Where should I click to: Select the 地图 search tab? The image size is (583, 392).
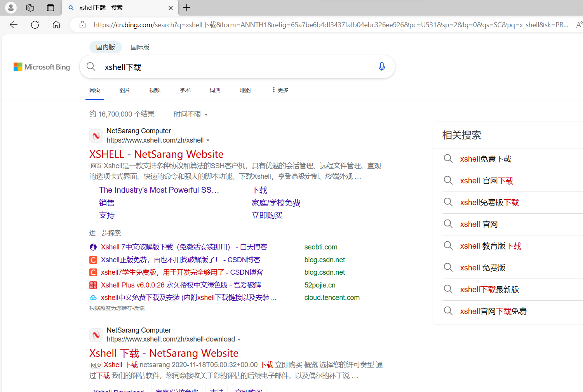pyautogui.click(x=245, y=90)
